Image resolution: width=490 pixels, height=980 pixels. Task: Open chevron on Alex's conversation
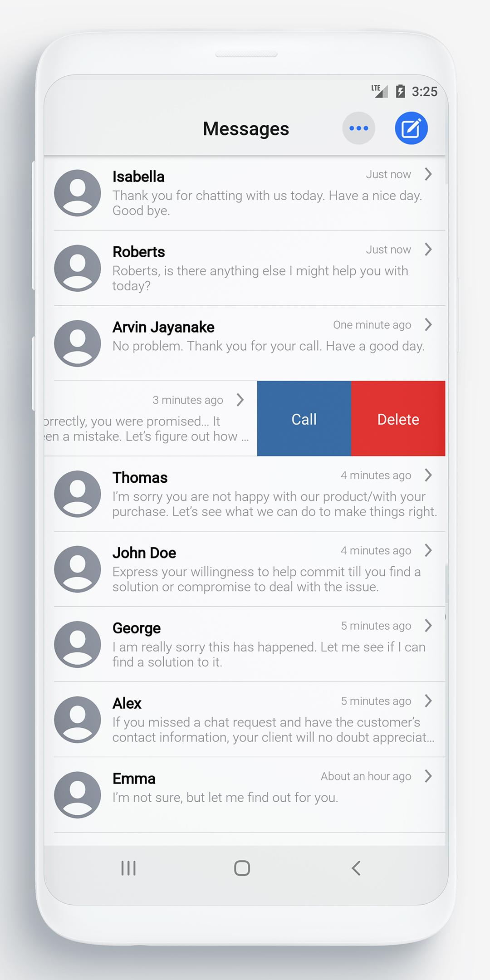tap(428, 701)
